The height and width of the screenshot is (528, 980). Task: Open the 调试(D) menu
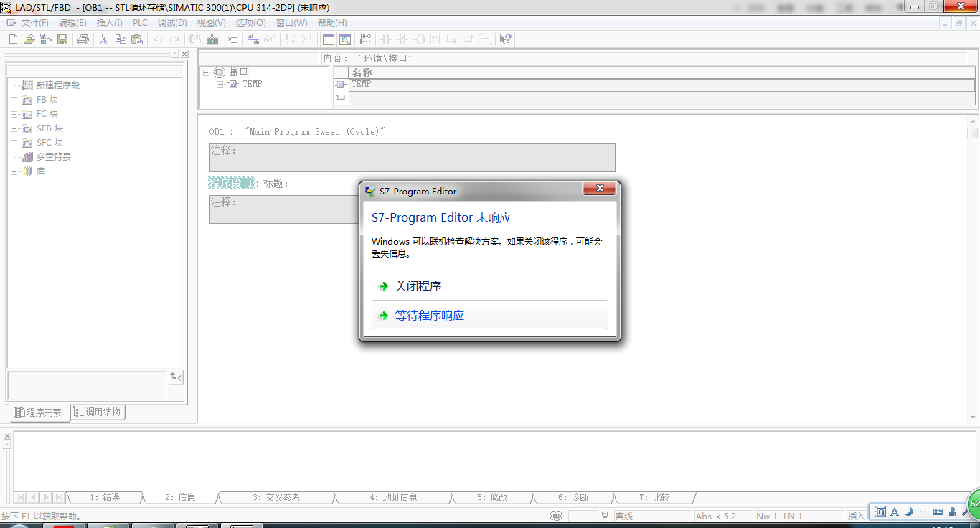(x=172, y=23)
